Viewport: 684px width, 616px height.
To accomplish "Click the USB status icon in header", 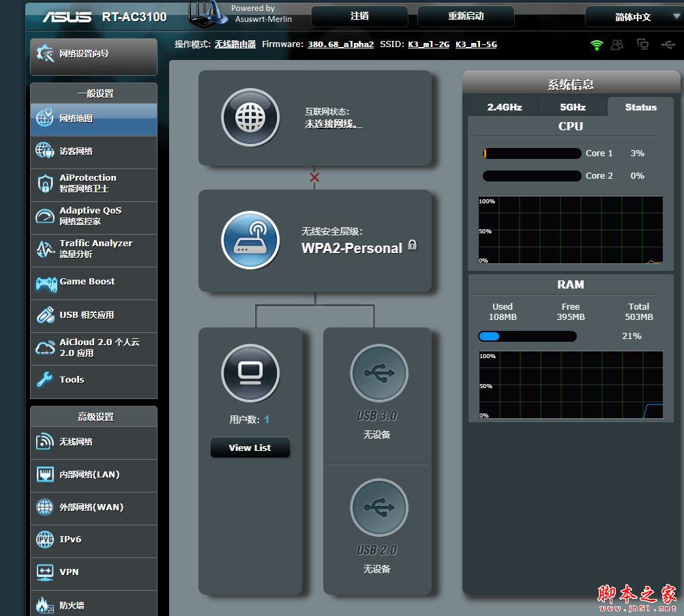I will coord(668,44).
